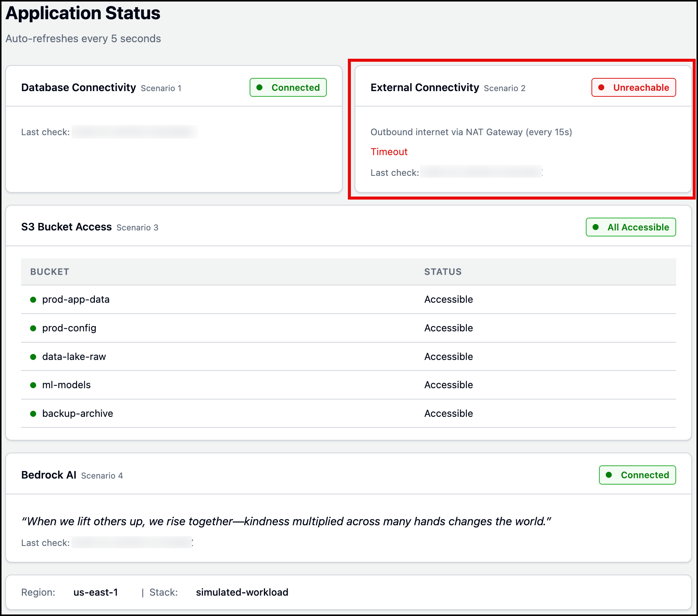Viewport: 698px width, 616px height.
Task: Click Last check in Bedrock AI card
Action: tap(45, 543)
